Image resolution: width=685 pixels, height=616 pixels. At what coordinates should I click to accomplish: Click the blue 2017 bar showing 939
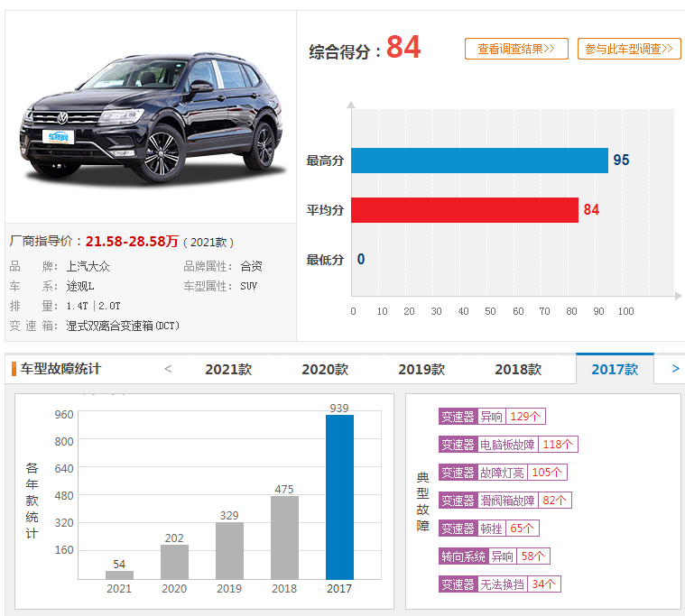coord(339,496)
